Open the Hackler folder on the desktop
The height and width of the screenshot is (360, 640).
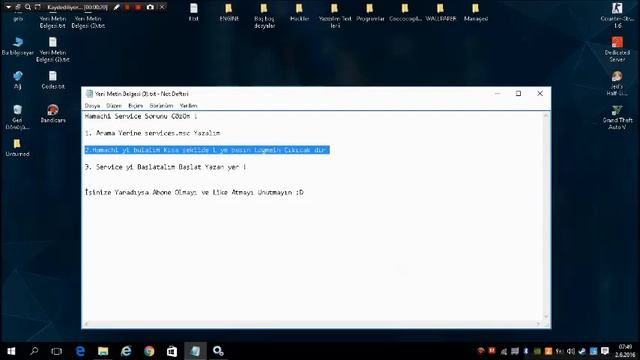[300, 12]
